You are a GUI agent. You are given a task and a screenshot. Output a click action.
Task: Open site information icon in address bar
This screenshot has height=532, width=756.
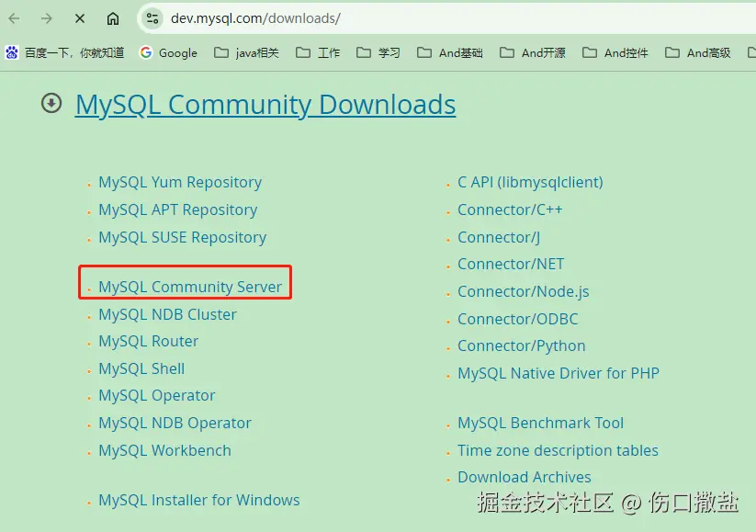[152, 18]
